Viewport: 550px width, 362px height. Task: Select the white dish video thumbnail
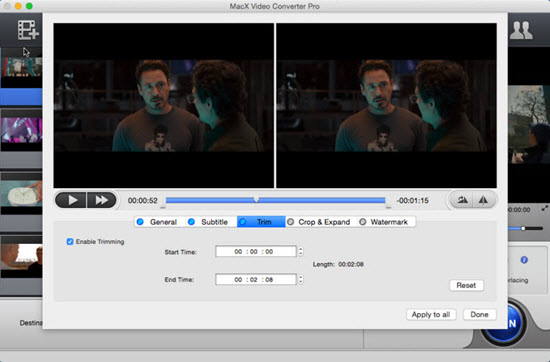(21, 193)
